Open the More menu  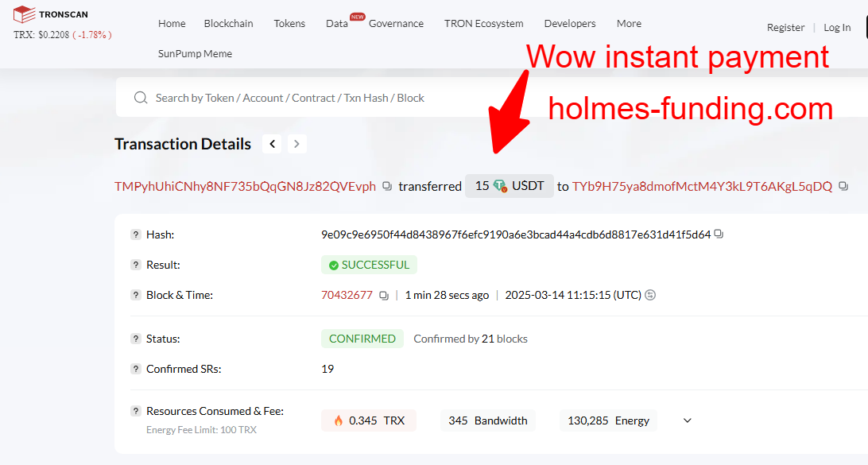629,23
